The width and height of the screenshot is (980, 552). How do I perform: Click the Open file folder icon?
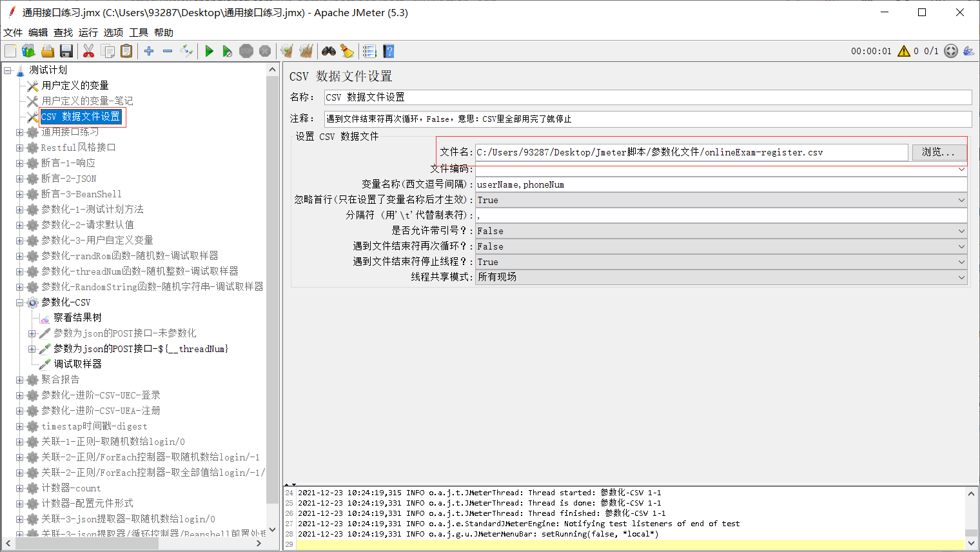[47, 51]
